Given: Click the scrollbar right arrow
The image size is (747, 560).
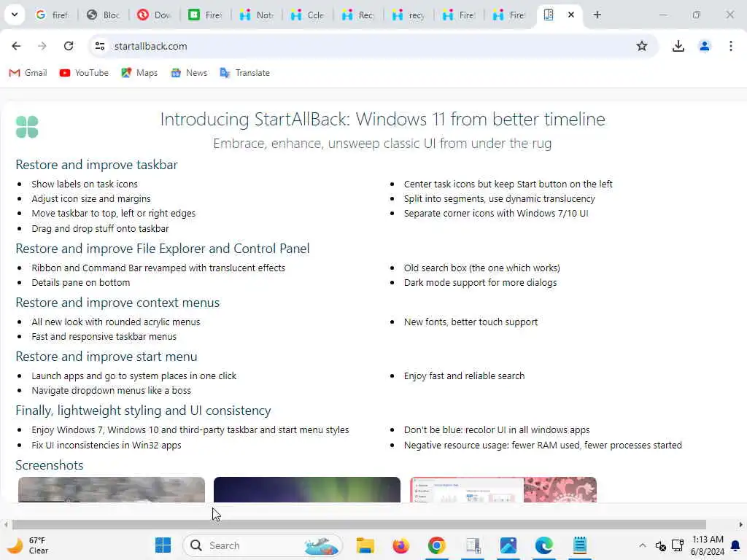Looking at the screenshot, I should (741, 525).
